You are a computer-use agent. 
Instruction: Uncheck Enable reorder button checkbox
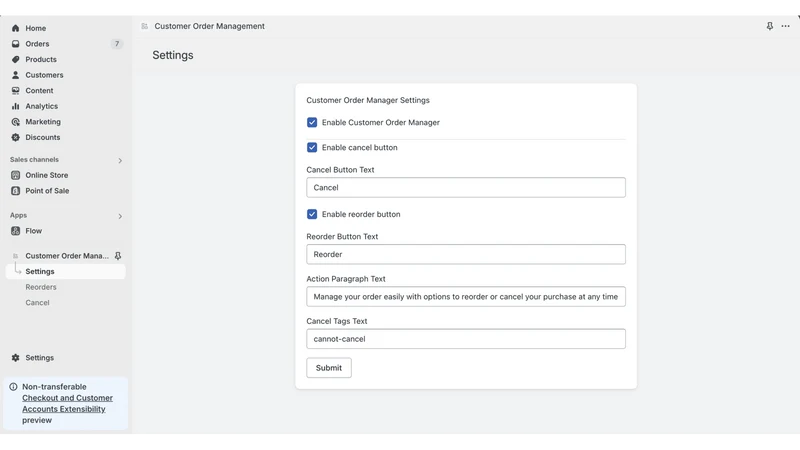pos(312,214)
